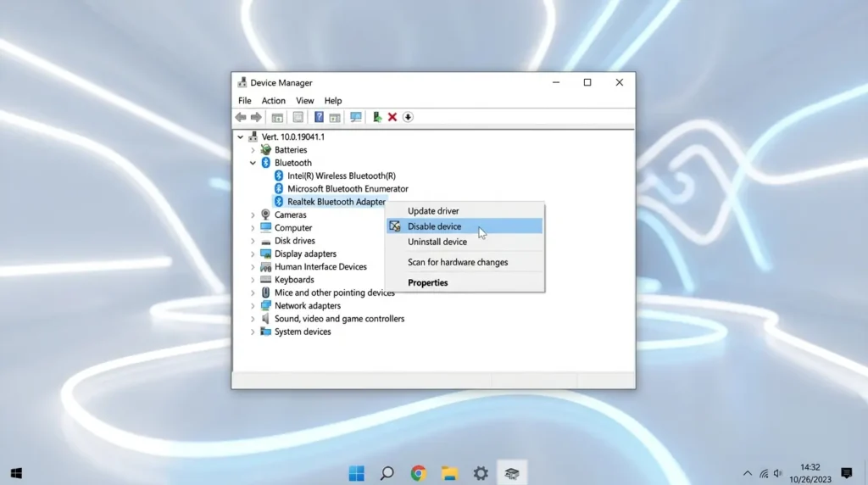Click Windows Start button in taskbar corner

point(17,473)
